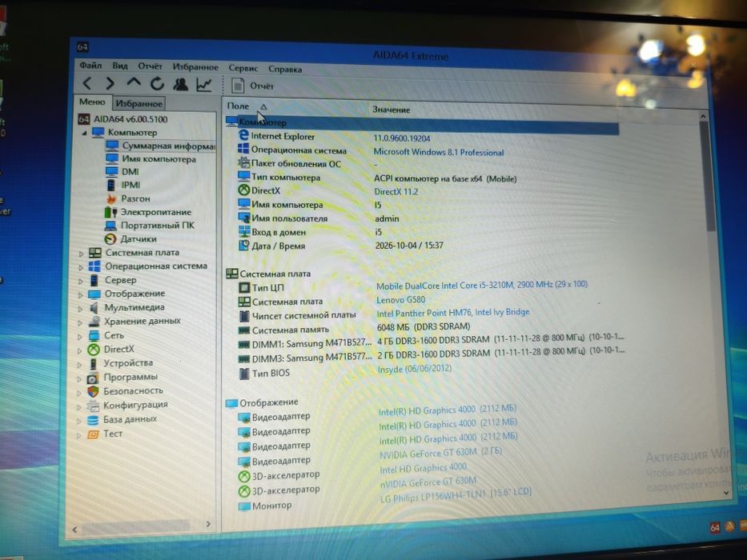Open the Microsoft Windows 8.1 Professional link

[439, 152]
